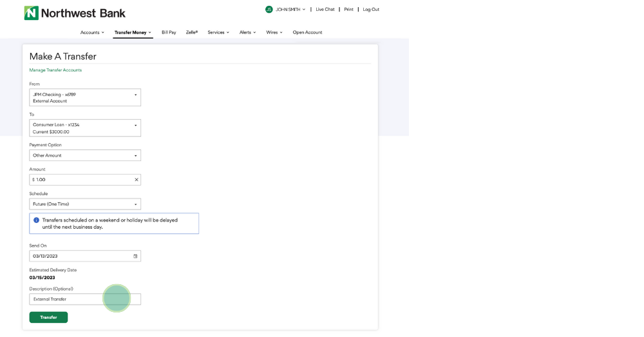This screenshot has width=644, height=337.
Task: Go to Bill Pay
Action: point(169,32)
